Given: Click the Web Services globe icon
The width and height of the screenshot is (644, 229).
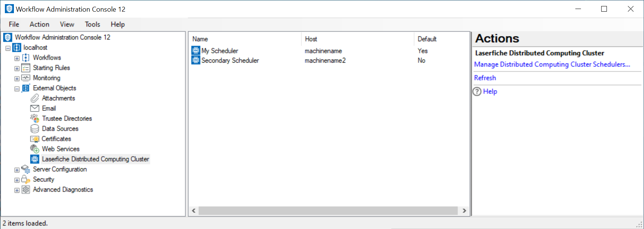Looking at the screenshot, I should pos(35,149).
